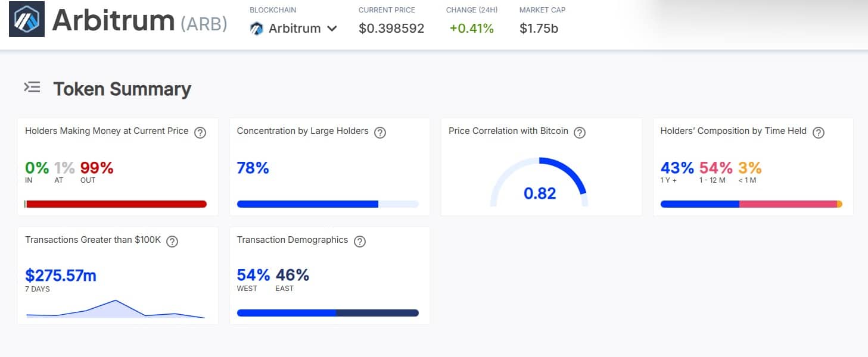Click the 43% 1Y+ holders value

pyautogui.click(x=677, y=168)
